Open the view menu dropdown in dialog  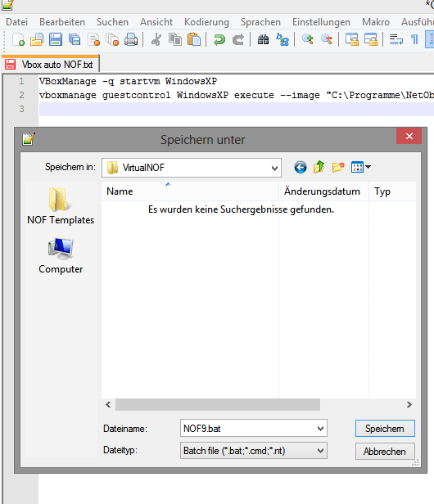point(361,167)
